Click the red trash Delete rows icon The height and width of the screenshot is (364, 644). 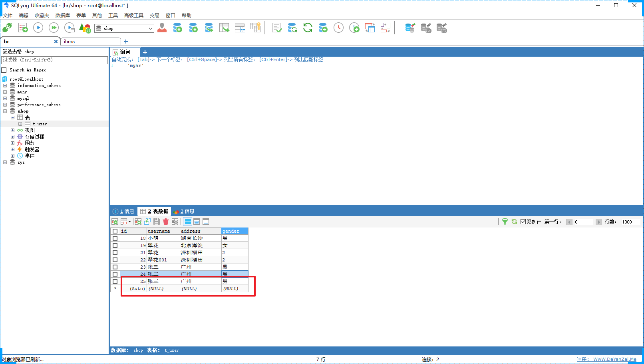[x=166, y=222]
